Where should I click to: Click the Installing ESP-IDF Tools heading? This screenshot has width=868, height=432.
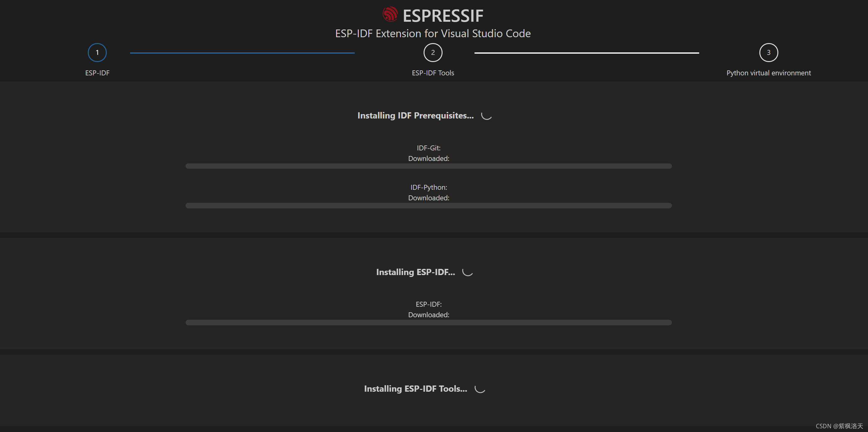(x=415, y=389)
